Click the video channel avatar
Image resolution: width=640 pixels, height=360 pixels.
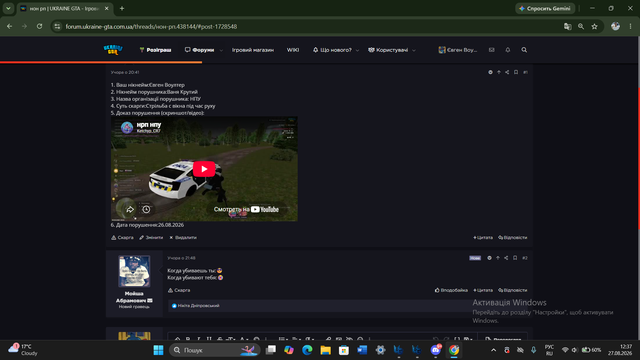[127, 128]
